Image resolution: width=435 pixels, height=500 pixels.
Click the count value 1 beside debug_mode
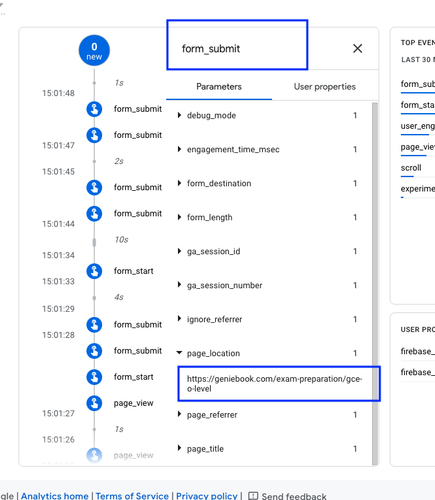(355, 115)
